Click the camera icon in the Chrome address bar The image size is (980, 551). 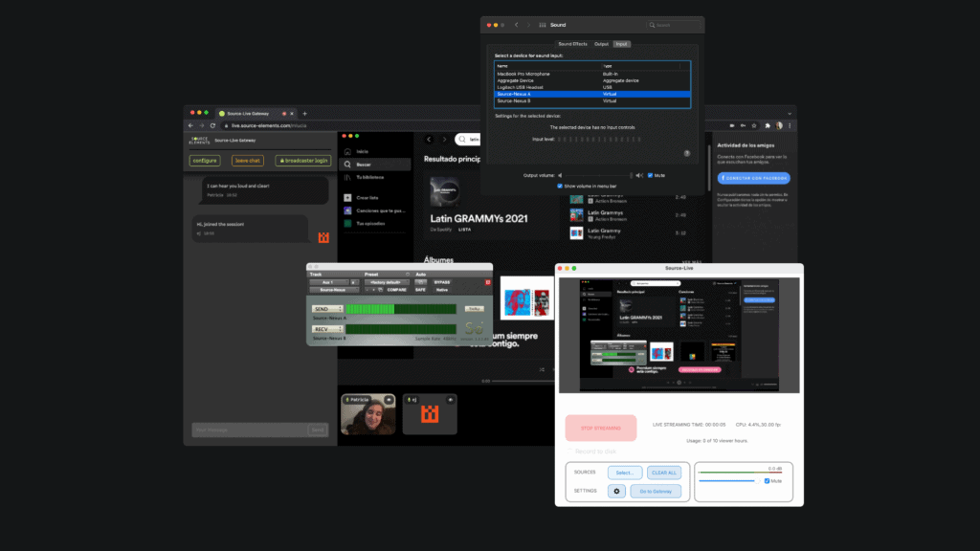[x=732, y=125]
